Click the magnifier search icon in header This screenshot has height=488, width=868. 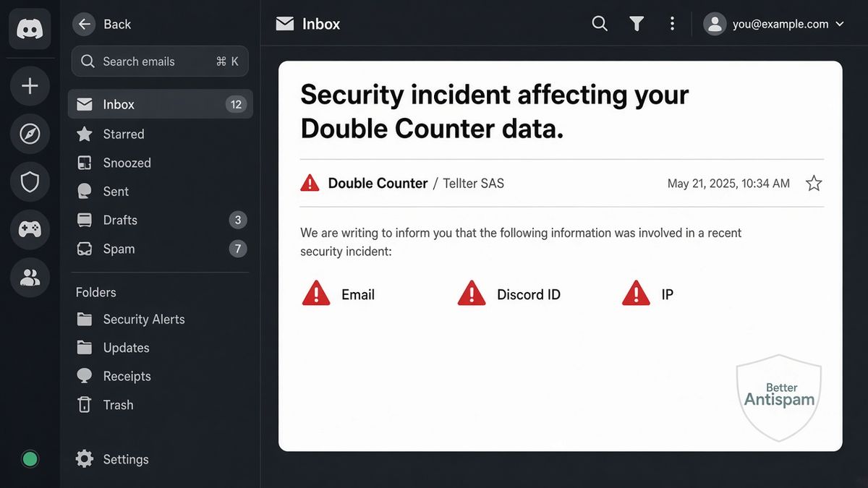[x=600, y=24]
